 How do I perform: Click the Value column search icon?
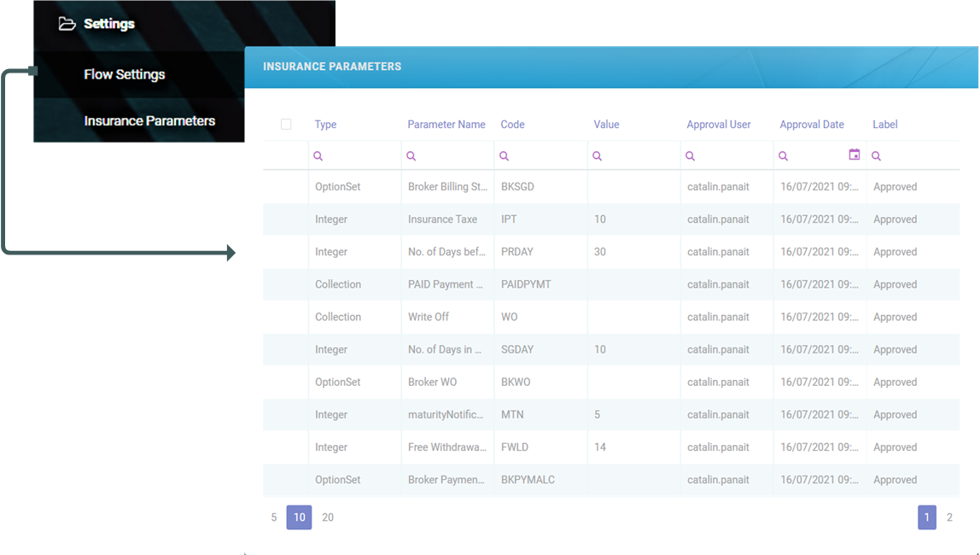click(x=598, y=156)
